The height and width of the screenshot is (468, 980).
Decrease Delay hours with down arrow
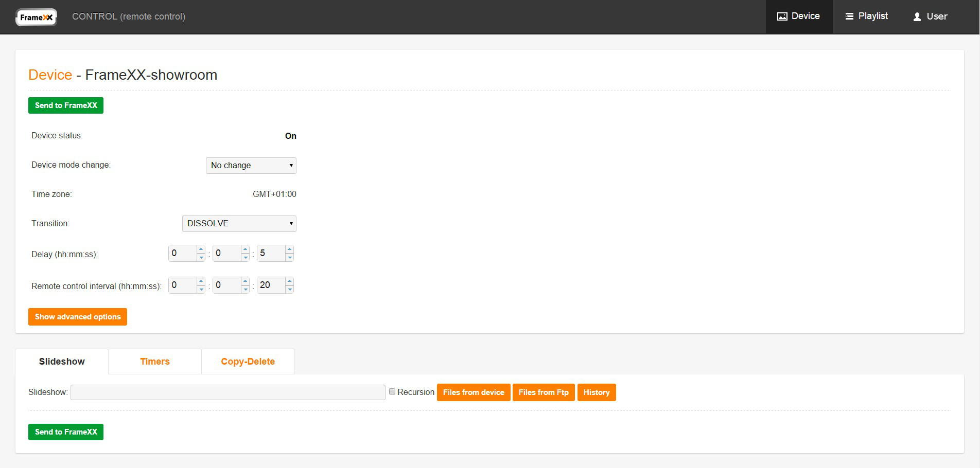pos(201,257)
